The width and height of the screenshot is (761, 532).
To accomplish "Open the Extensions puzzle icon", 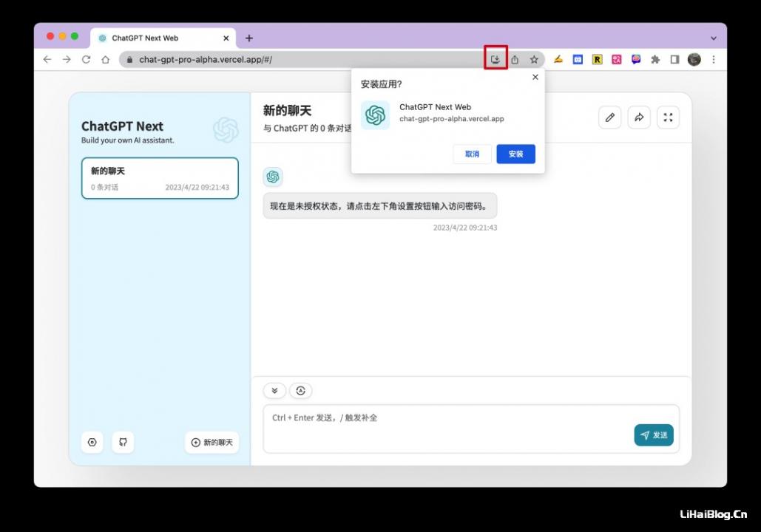I will click(655, 59).
